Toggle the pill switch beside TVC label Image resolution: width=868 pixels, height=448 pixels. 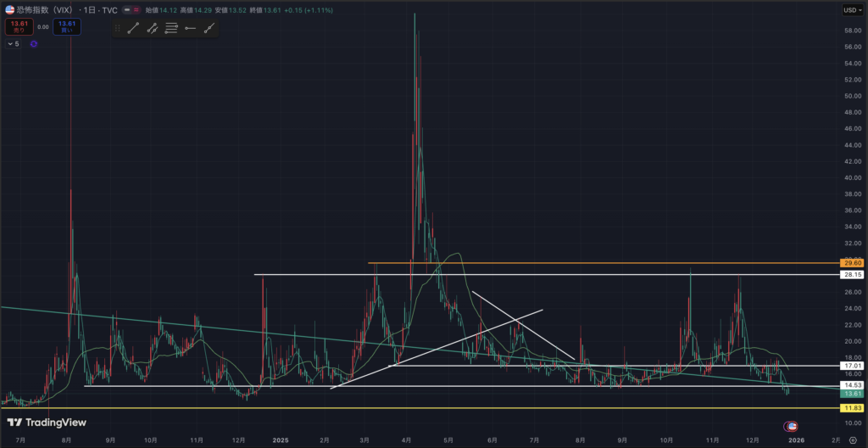(131, 10)
